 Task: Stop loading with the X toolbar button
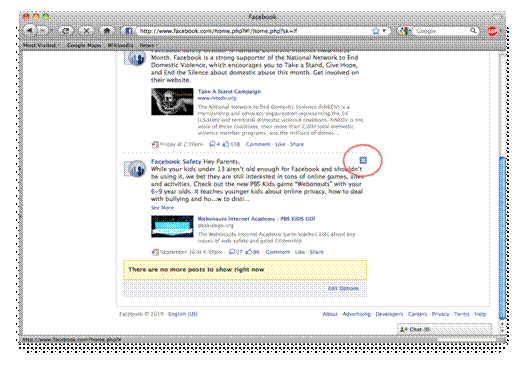[86, 31]
